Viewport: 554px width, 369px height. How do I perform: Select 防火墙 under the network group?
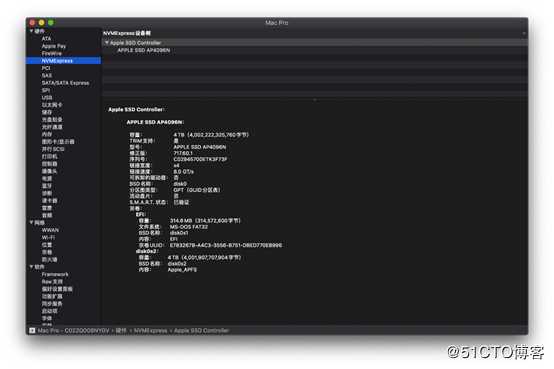tap(49, 259)
